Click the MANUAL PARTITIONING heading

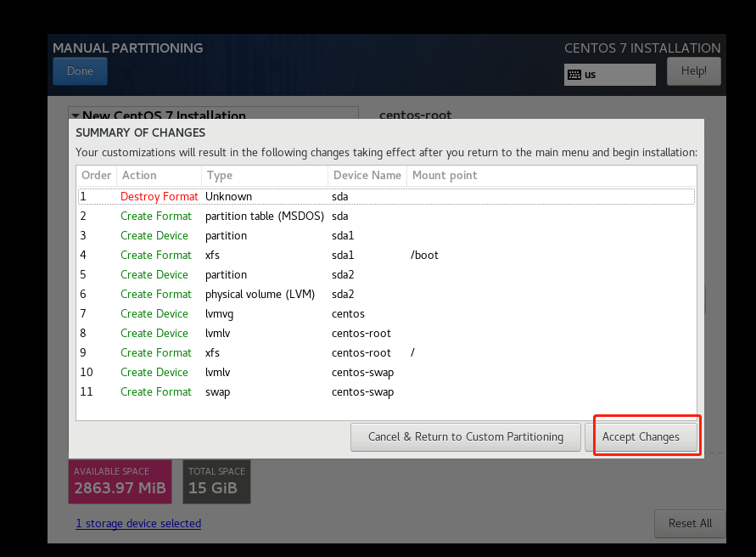[128, 48]
